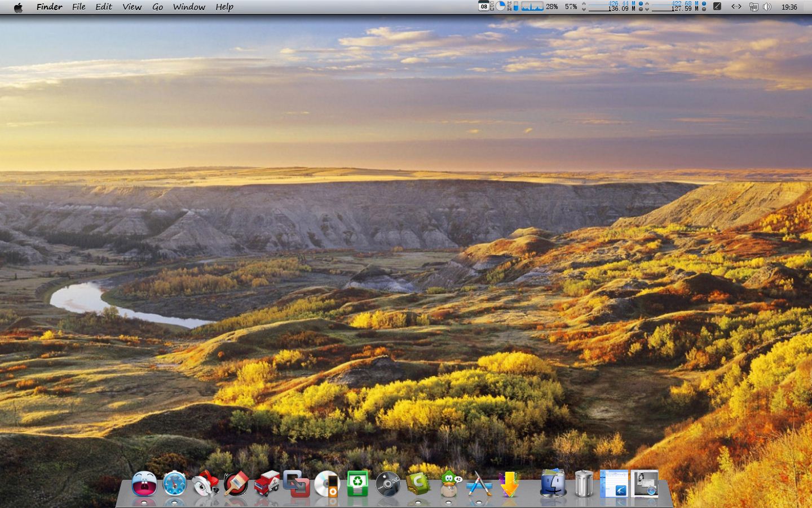Screen dimensions: 812x508
Task: Click the 19:36 clock in menu bar
Action: [789, 7]
